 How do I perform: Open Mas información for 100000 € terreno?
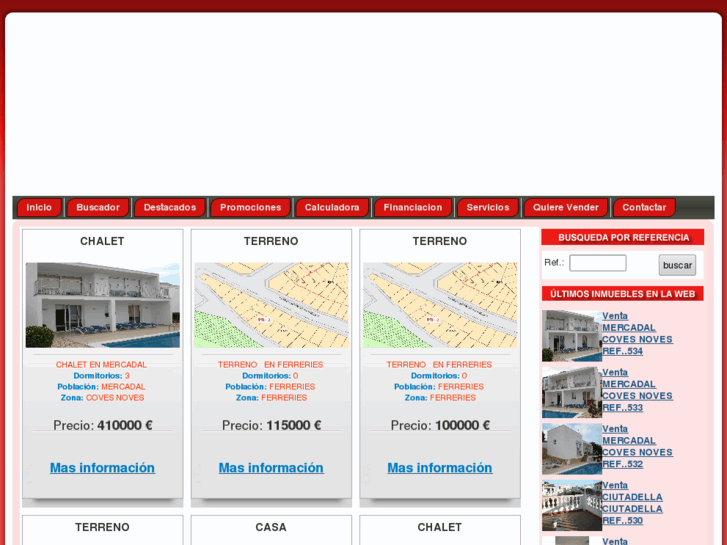click(440, 468)
